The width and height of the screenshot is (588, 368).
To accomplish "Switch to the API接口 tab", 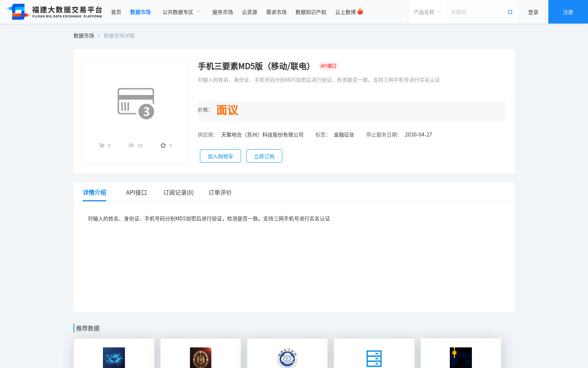I will 136,192.
